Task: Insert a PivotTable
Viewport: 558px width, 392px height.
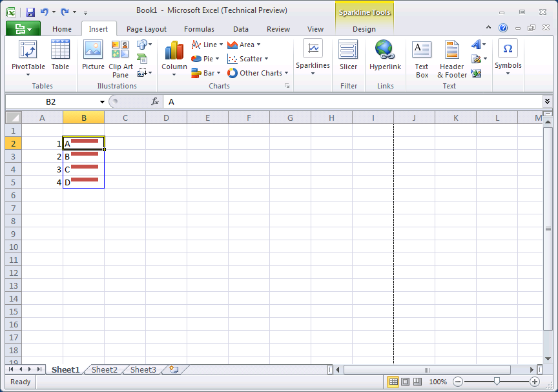Action: pyautogui.click(x=28, y=59)
